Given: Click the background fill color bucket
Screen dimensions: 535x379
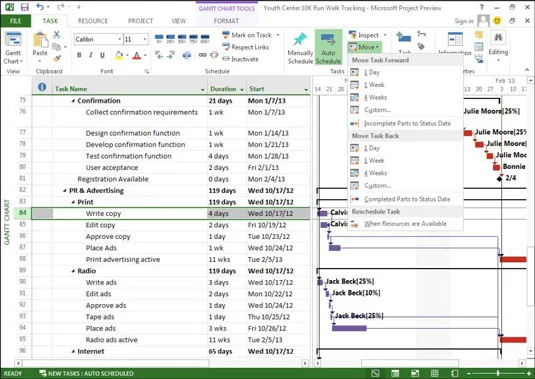Looking at the screenshot, I should click(119, 55).
